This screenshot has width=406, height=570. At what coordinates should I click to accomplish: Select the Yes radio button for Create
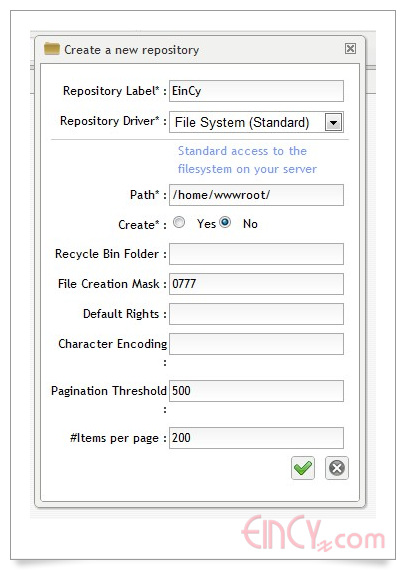point(179,222)
